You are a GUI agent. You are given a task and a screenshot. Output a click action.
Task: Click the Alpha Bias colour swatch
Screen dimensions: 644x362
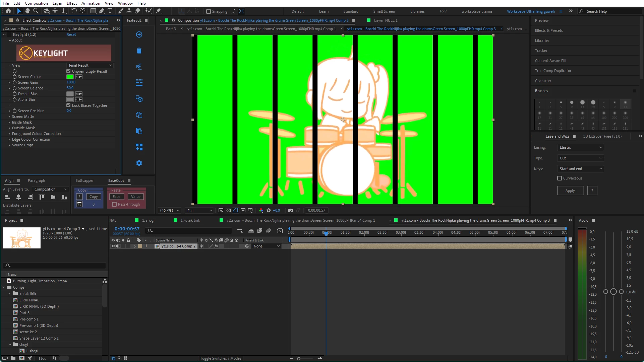coord(70,100)
